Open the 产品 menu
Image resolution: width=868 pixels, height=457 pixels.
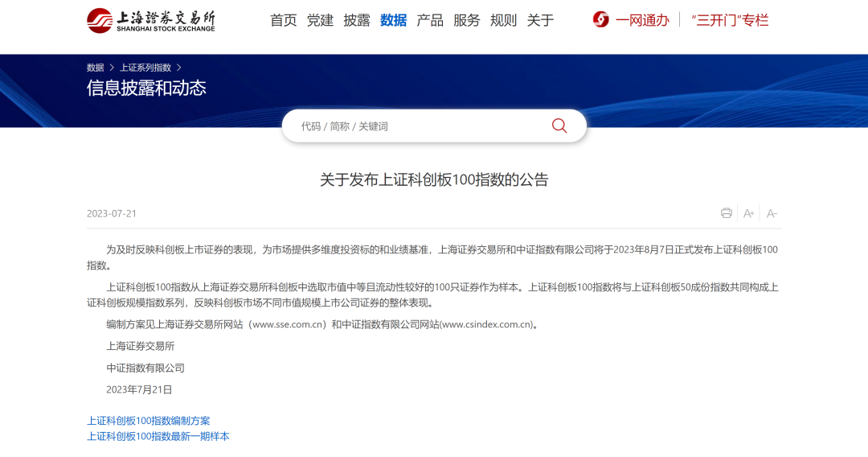click(430, 20)
